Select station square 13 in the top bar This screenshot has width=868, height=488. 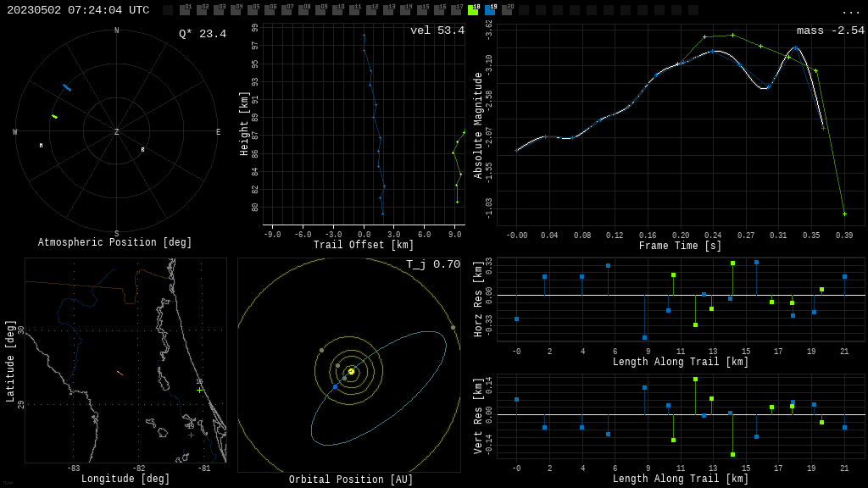(388, 10)
